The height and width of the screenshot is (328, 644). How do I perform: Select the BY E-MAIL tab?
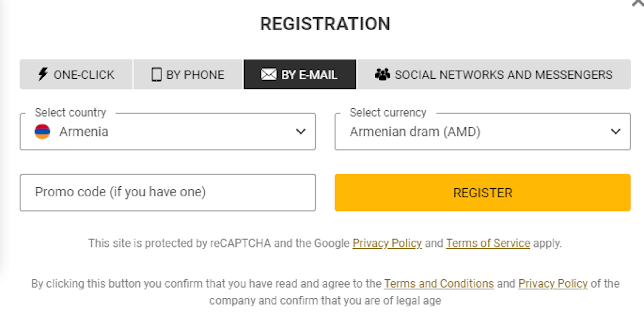tap(300, 74)
